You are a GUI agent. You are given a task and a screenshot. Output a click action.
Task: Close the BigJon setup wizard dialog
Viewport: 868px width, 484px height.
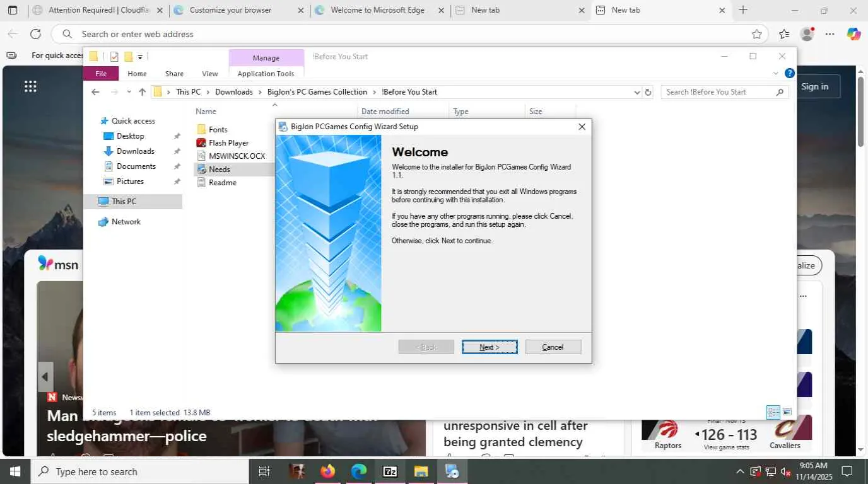[x=582, y=127]
